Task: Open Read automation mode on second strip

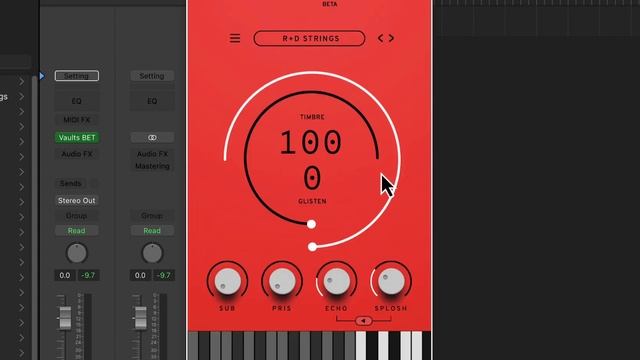Action: pos(152,231)
